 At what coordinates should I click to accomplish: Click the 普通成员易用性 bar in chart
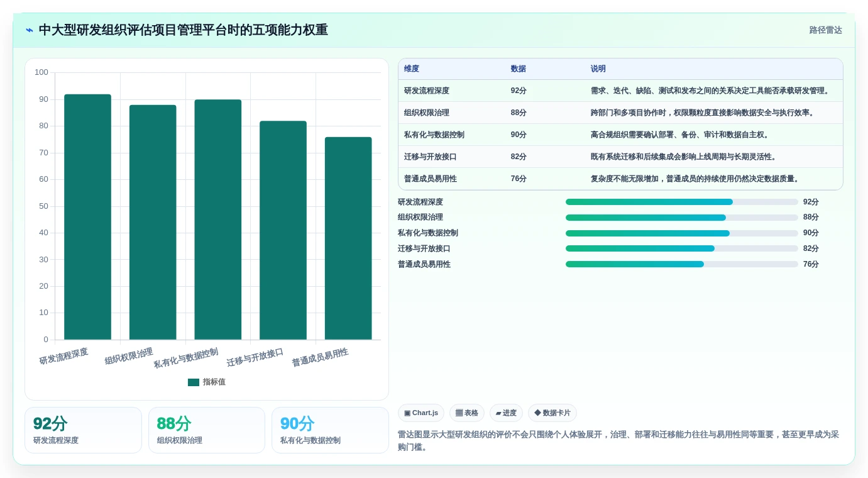[348, 238]
